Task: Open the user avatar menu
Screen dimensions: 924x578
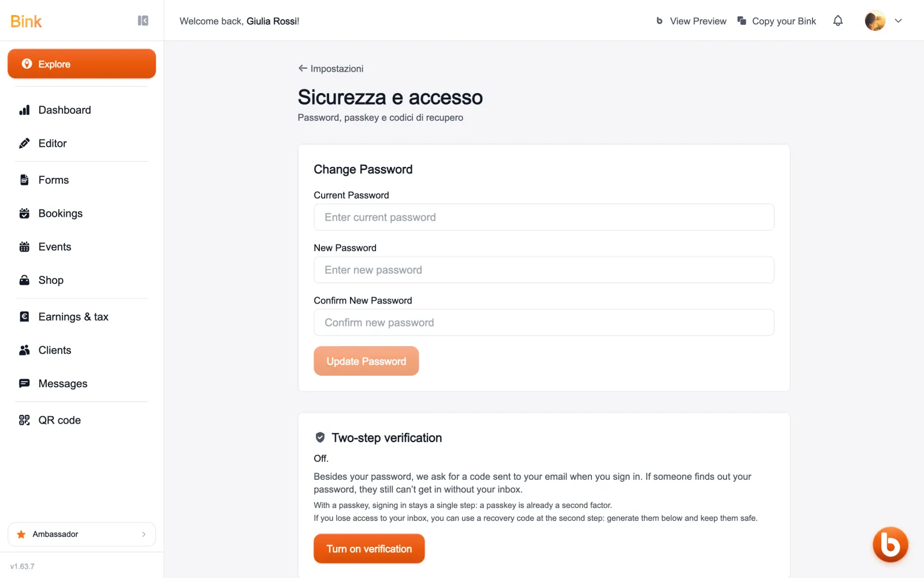Action: click(x=875, y=21)
